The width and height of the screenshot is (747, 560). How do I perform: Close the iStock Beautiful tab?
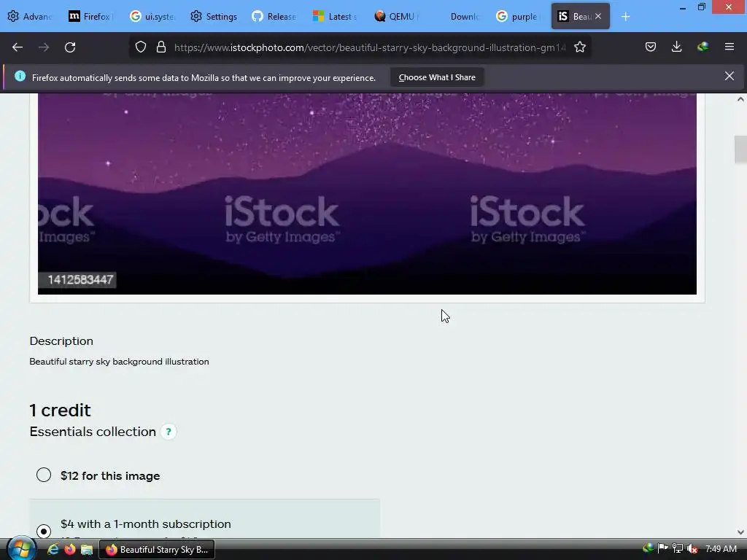point(598,16)
